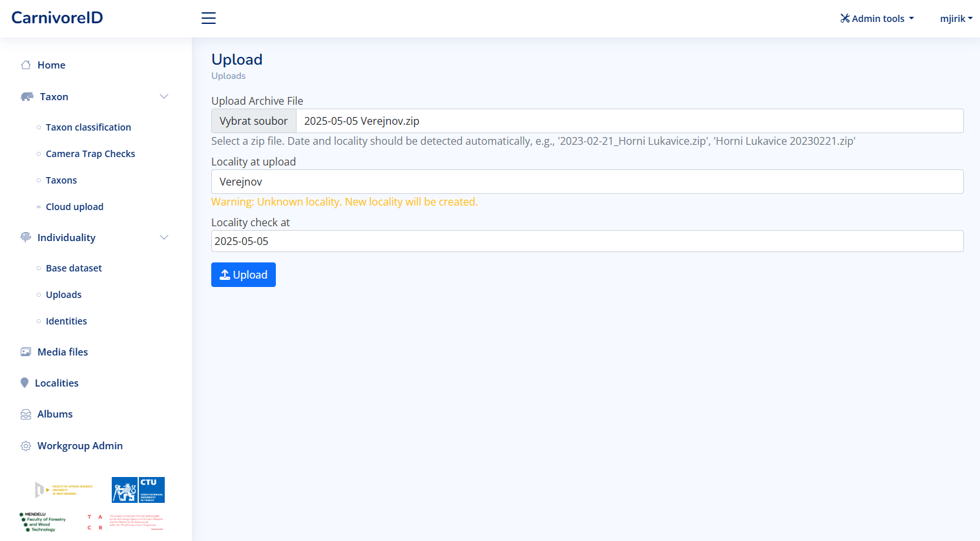Click the Home icon in the sidebar
The image size is (980, 541).
click(x=25, y=65)
